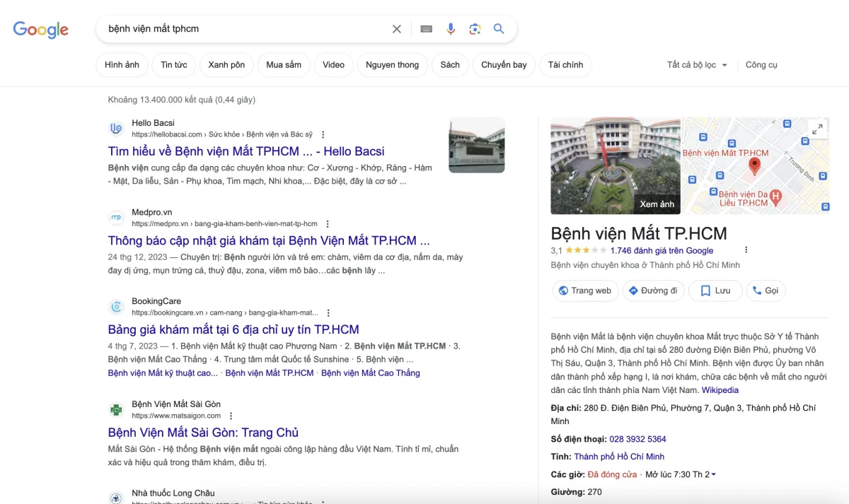Image resolution: width=849 pixels, height=504 pixels.
Task: Open Bệnh viện Mắt Cao Thắng sitelink
Action: (x=371, y=373)
